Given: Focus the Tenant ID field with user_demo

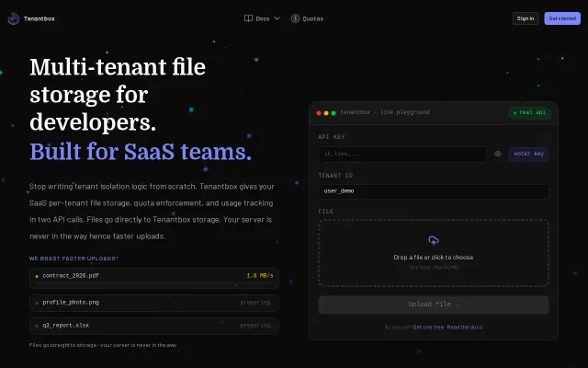Looking at the screenshot, I should [434, 191].
